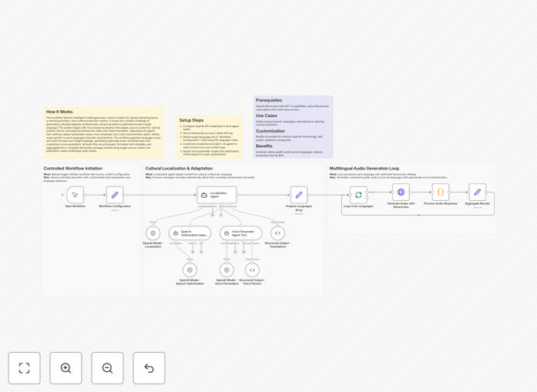Zoom in on the canvas
The image size is (537, 392).
coord(65,368)
